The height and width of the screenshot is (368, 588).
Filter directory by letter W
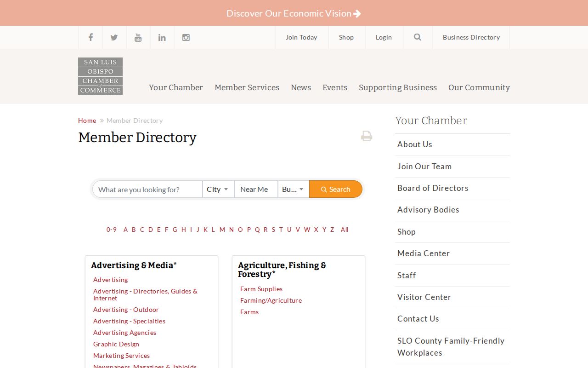307,230
